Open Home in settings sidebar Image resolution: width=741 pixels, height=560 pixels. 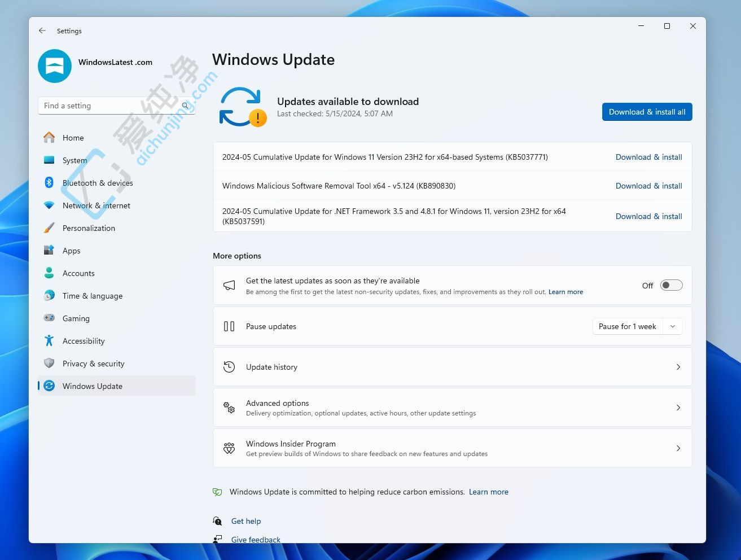click(117, 138)
